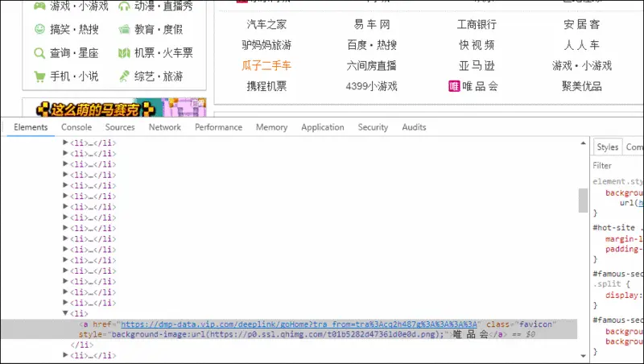
Task: Visit the 驴妈妈旅游 link
Action: coord(266,45)
